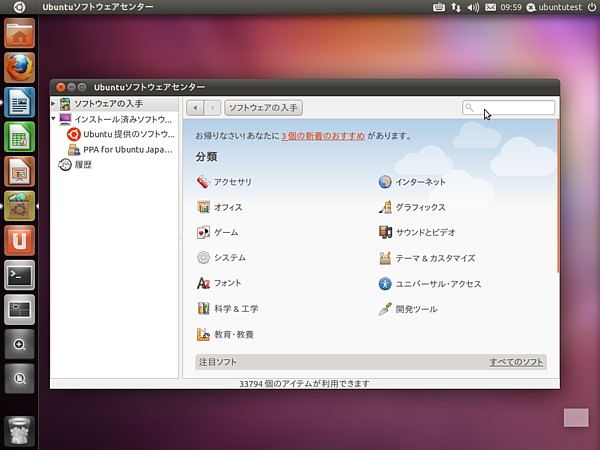Open the sound volume indicator
The height and width of the screenshot is (450, 600).
click(473, 7)
